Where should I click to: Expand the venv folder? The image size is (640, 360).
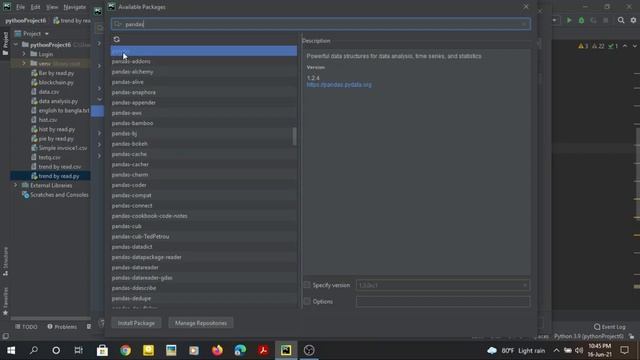coord(24,63)
